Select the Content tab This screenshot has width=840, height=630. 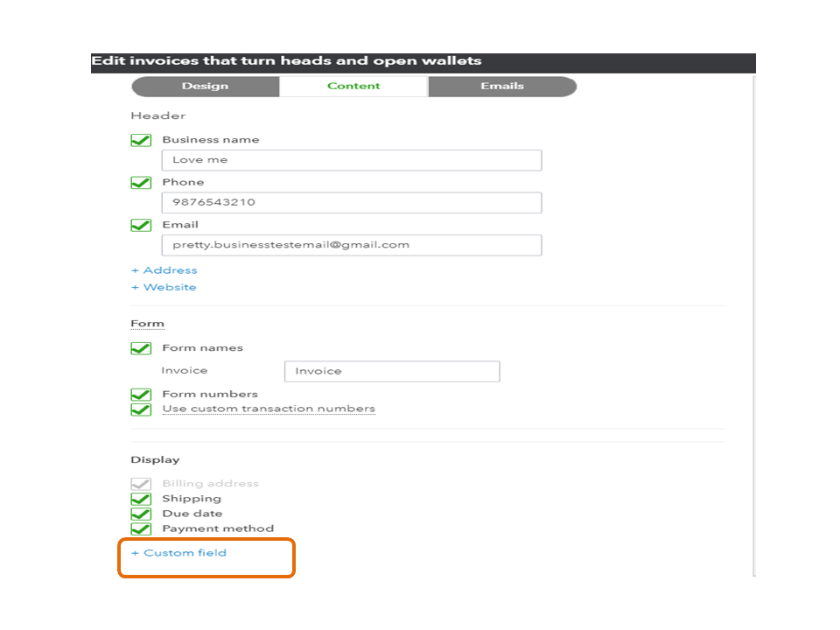pyautogui.click(x=353, y=86)
